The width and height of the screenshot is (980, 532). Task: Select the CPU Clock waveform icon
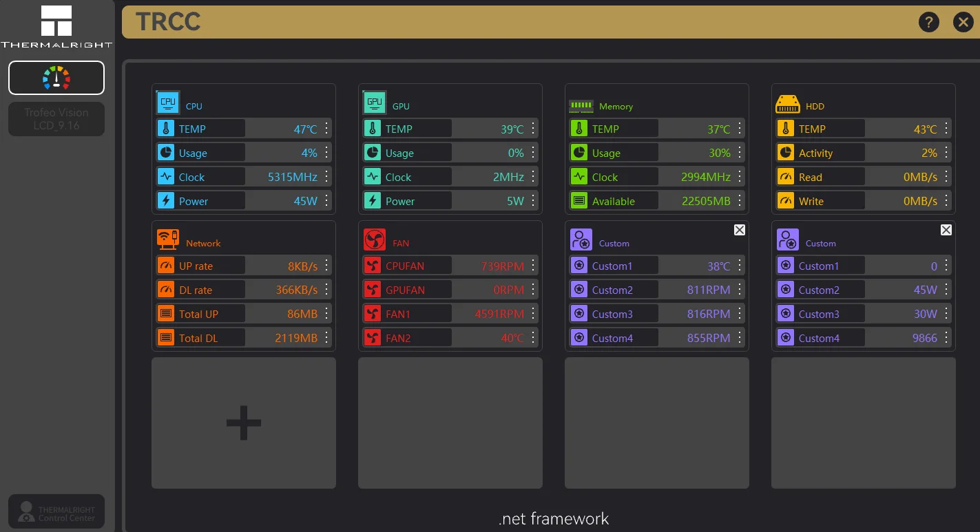click(x=166, y=177)
